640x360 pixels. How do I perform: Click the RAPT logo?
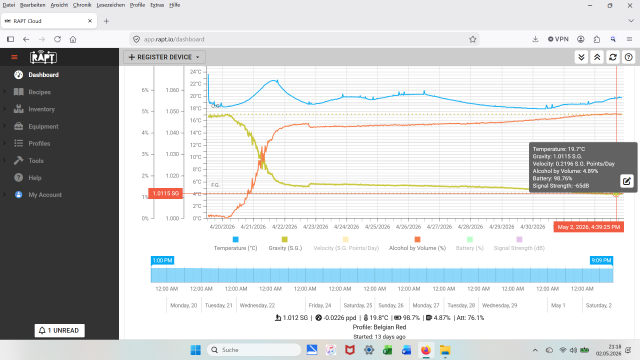click(43, 57)
